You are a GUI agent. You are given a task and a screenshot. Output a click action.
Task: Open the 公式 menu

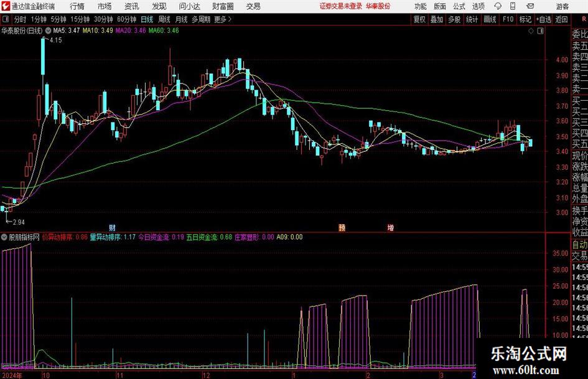pyautogui.click(x=459, y=6)
